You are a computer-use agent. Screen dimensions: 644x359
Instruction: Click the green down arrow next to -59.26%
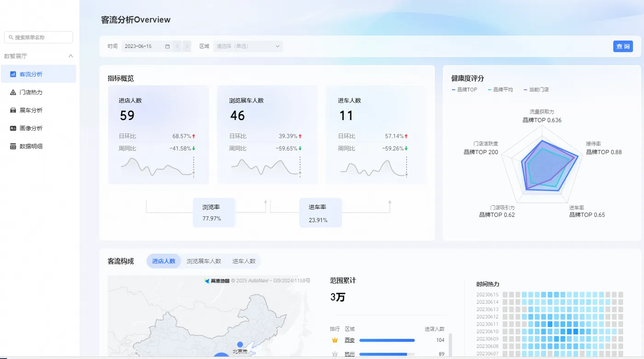pyautogui.click(x=406, y=149)
